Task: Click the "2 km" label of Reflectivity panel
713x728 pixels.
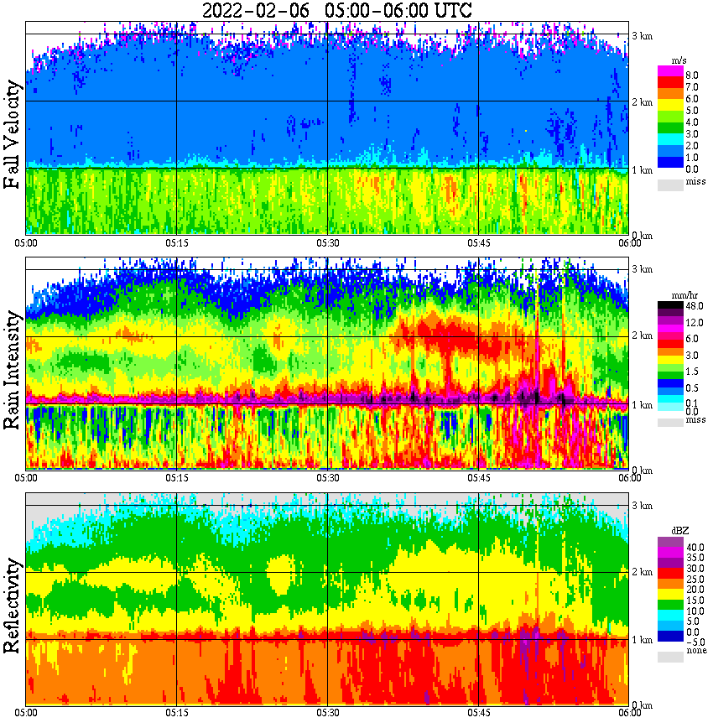Action: click(643, 572)
